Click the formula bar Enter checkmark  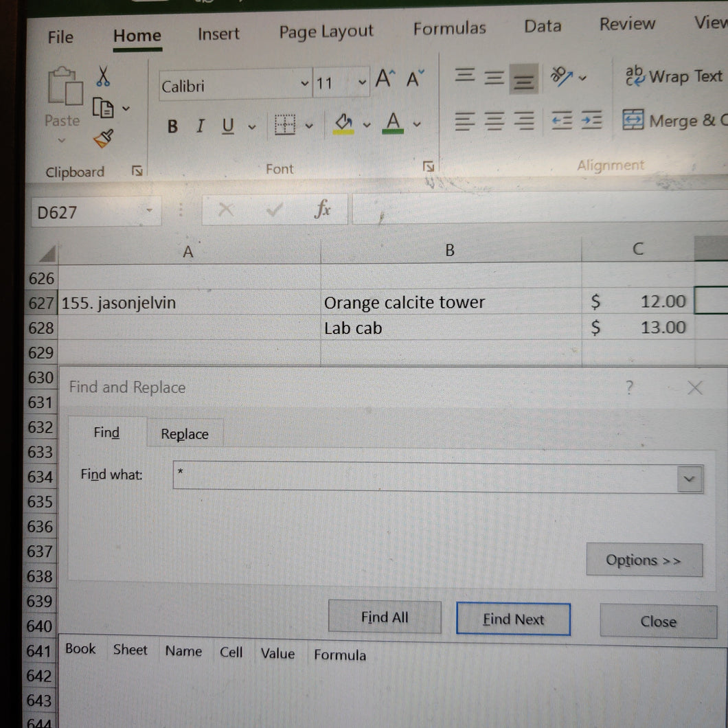(x=275, y=210)
